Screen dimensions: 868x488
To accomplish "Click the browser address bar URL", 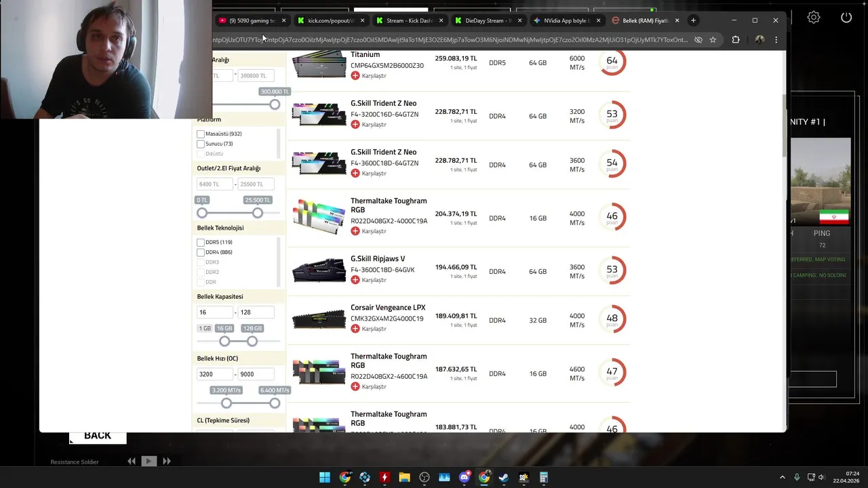I will click(451, 40).
